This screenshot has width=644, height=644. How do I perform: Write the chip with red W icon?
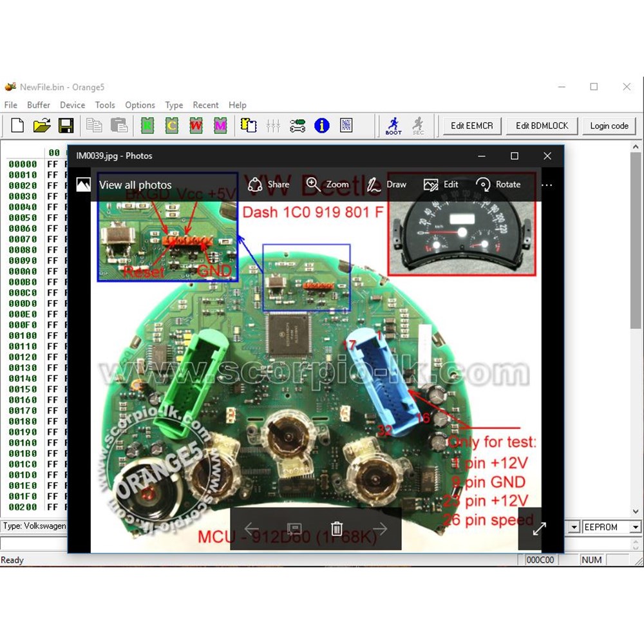coord(196,126)
